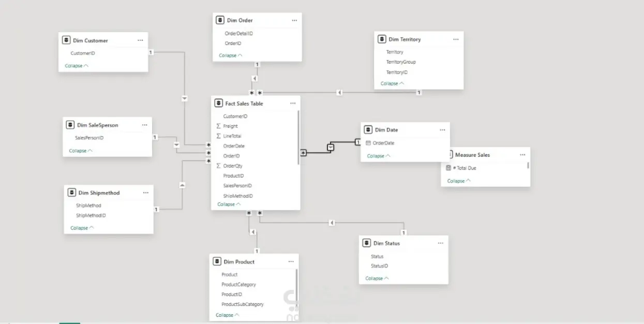The height and width of the screenshot is (324, 644).
Task: Click the filter direction arrow on the Dim Date relationship
Action: 331,148
